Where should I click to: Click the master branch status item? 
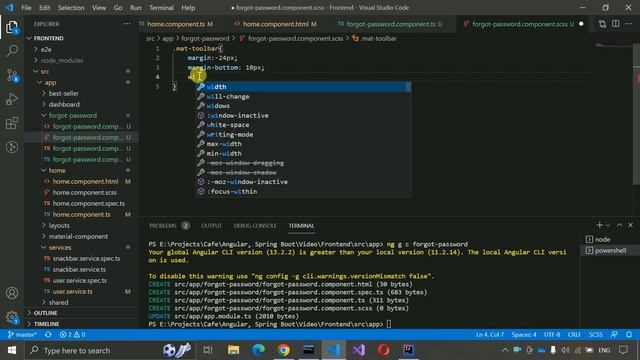[22, 335]
